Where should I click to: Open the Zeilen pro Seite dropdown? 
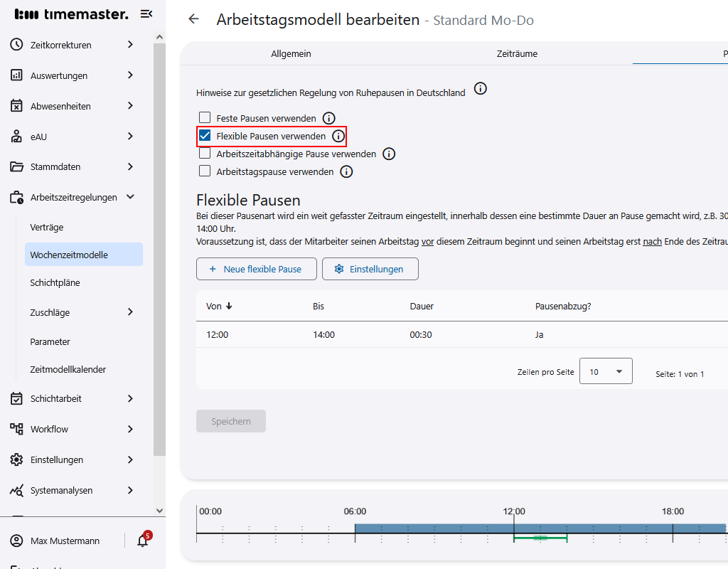[606, 371]
